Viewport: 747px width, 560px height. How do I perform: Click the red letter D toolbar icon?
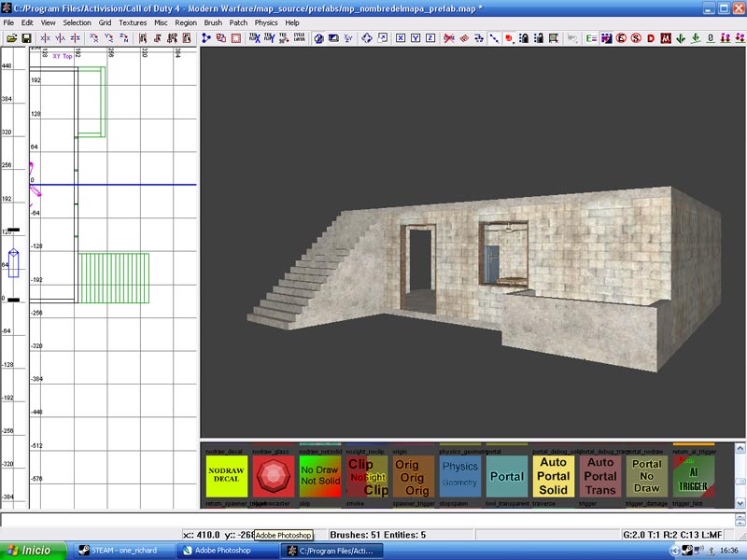click(x=651, y=38)
